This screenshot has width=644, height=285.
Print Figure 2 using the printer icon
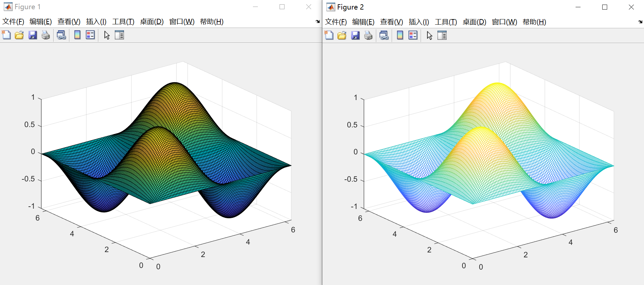coord(368,35)
